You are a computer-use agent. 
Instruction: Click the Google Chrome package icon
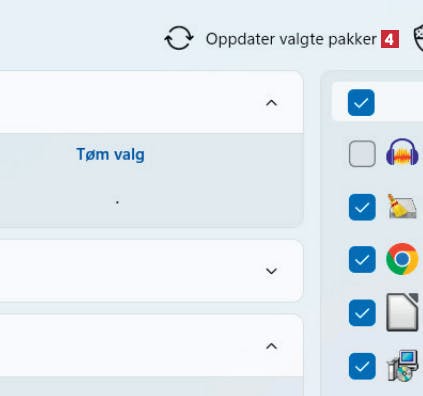tap(402, 259)
